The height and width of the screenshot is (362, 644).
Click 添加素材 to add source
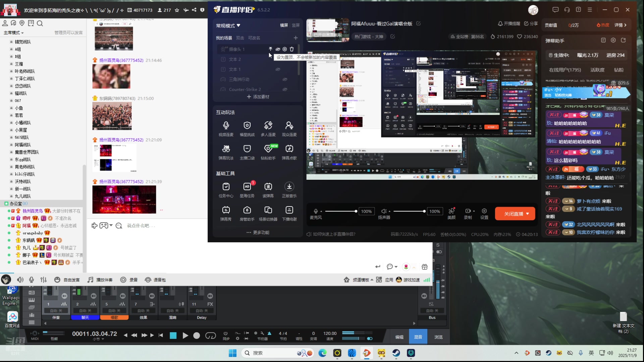tap(258, 97)
